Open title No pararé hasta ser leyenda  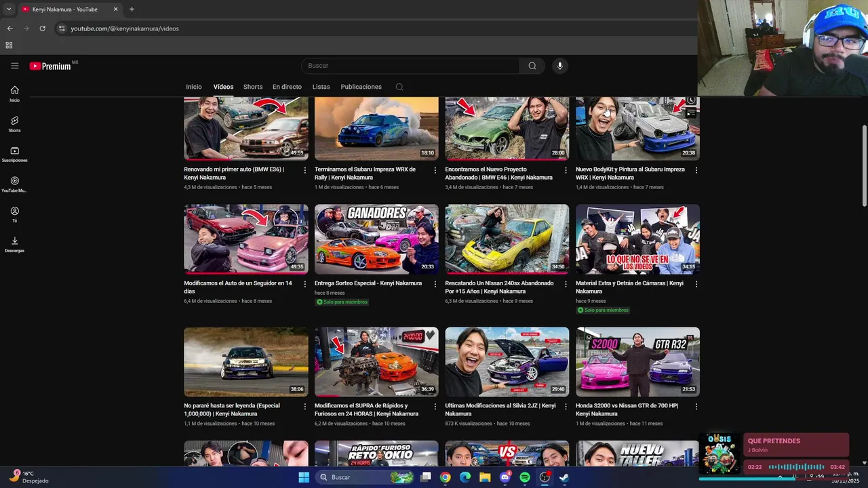click(233, 409)
